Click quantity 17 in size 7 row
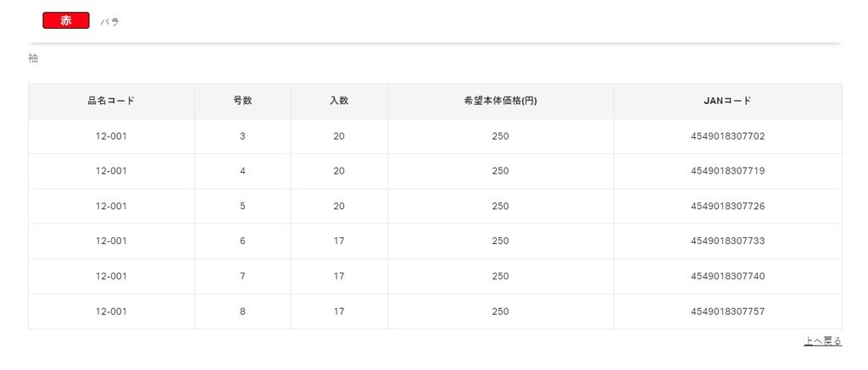 (339, 276)
